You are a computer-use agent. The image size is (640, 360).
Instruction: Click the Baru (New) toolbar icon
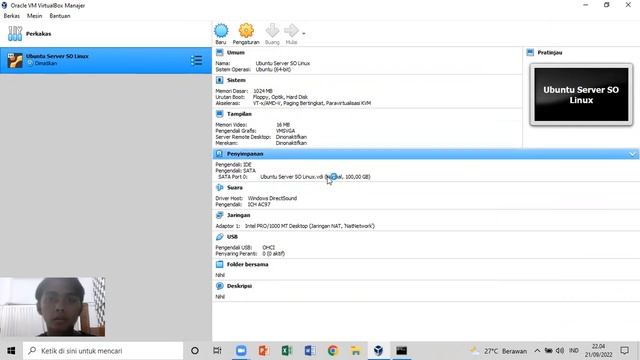click(x=221, y=31)
